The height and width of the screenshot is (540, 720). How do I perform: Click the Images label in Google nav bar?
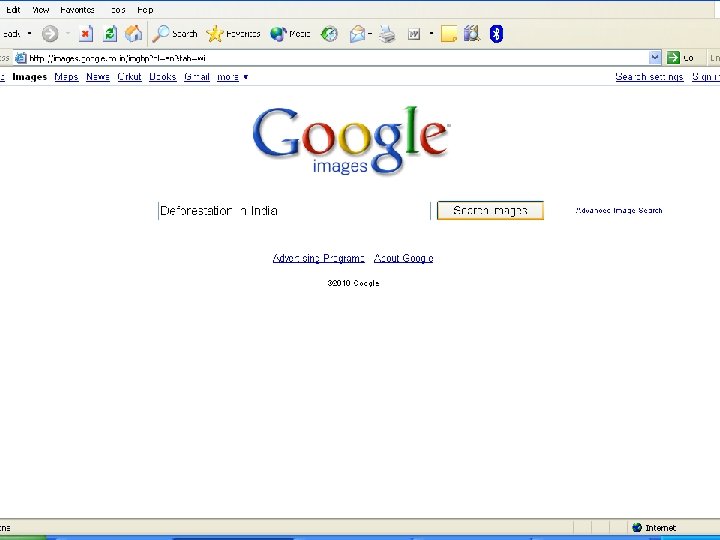(29, 77)
